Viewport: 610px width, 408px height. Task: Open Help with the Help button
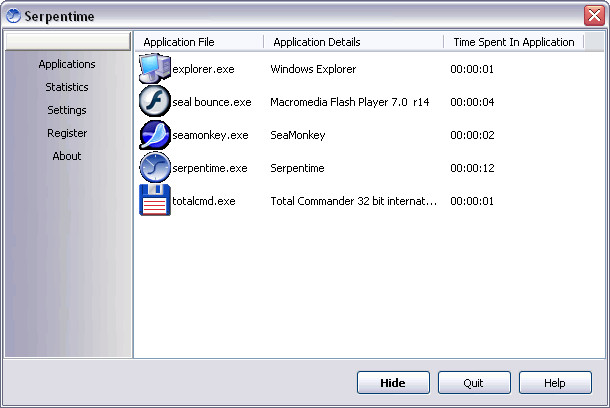click(555, 383)
